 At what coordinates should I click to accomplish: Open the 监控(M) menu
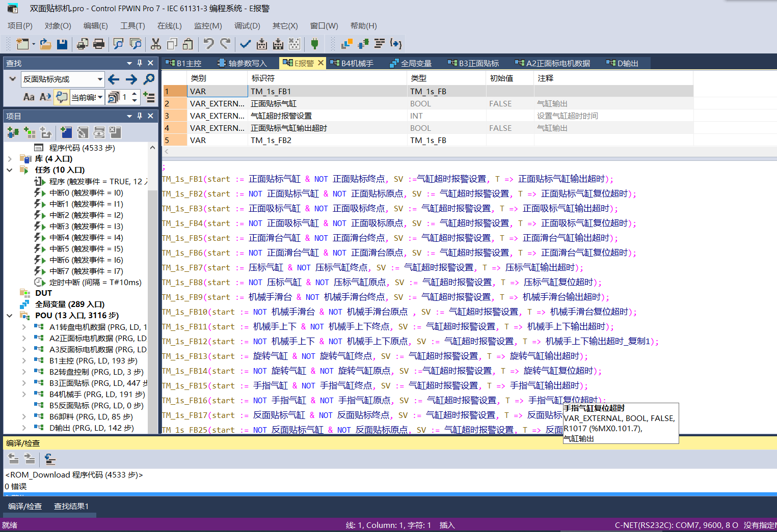tap(207, 26)
